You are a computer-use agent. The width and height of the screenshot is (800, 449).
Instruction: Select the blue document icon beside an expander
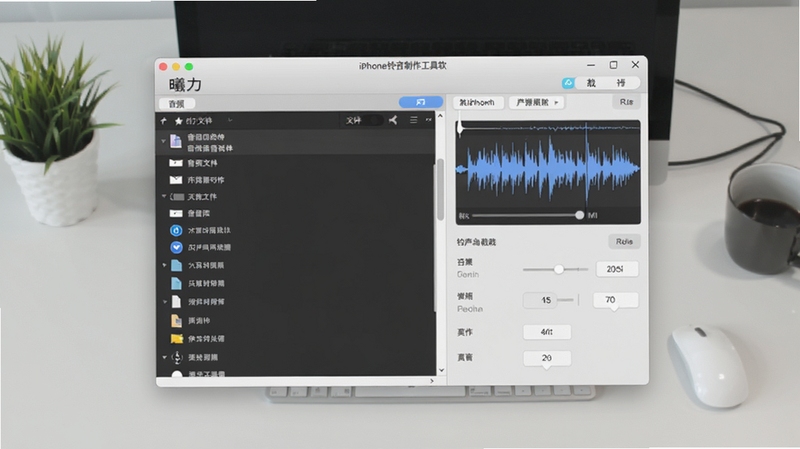176,265
